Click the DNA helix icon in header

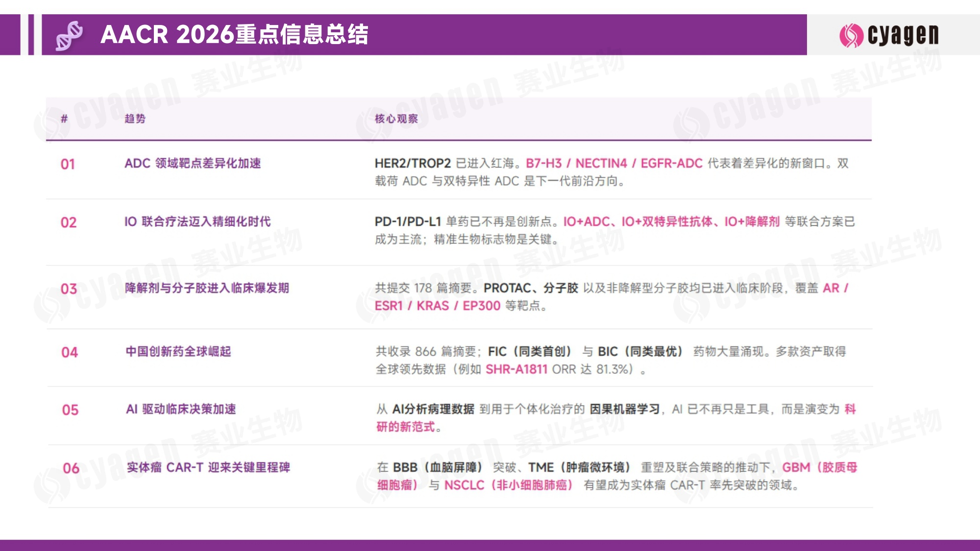(x=69, y=35)
